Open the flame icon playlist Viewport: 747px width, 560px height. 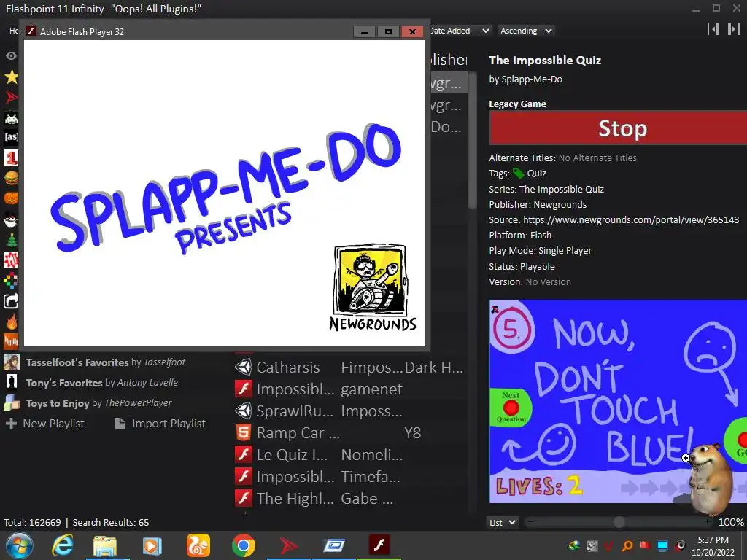coord(11,322)
